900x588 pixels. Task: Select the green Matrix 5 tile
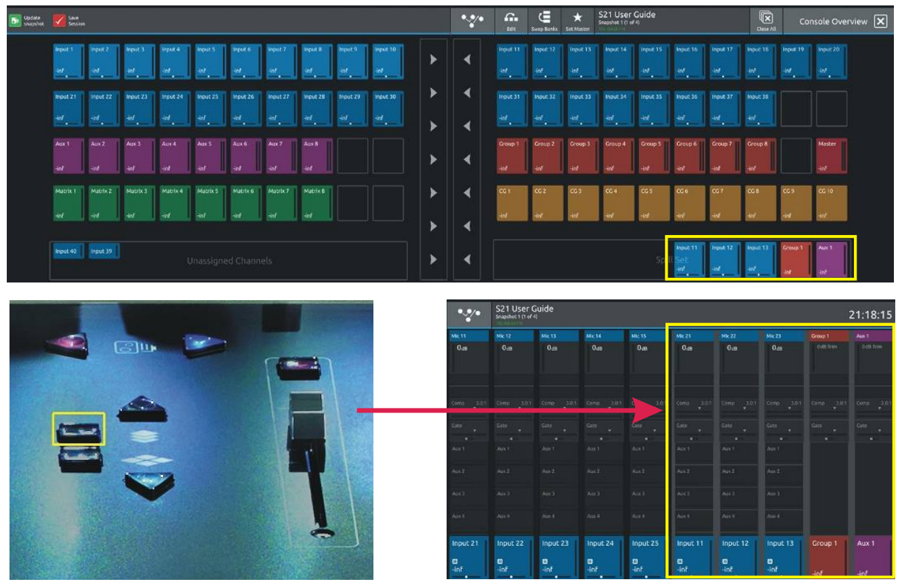[211, 203]
